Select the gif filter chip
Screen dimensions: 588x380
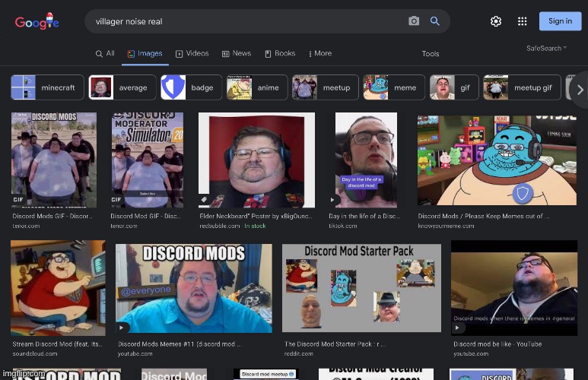[454, 87]
